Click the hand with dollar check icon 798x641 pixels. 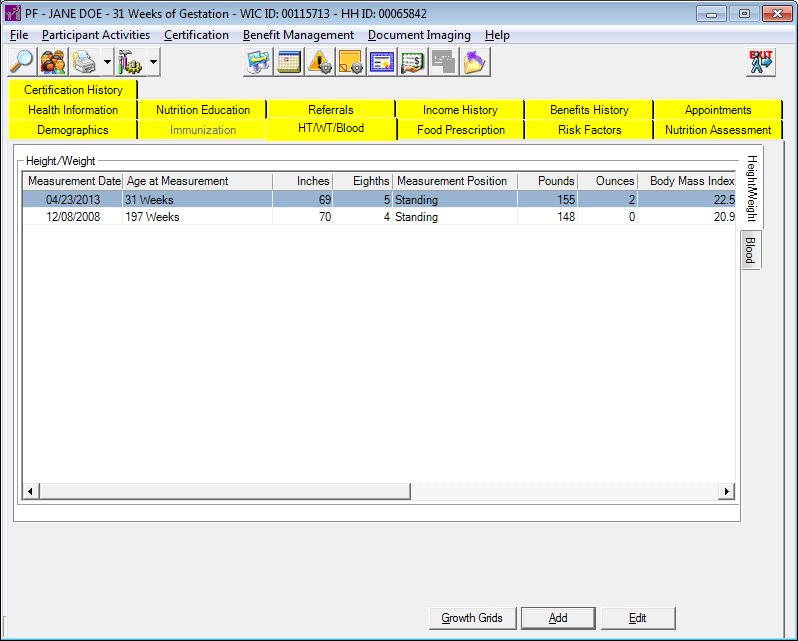[x=413, y=62]
